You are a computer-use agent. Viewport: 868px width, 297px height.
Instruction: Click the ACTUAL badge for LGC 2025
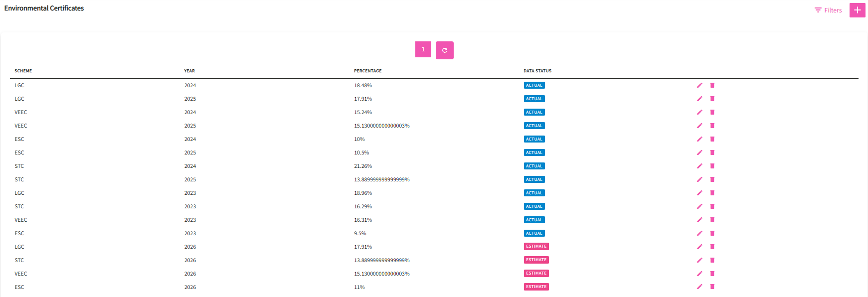click(x=534, y=99)
